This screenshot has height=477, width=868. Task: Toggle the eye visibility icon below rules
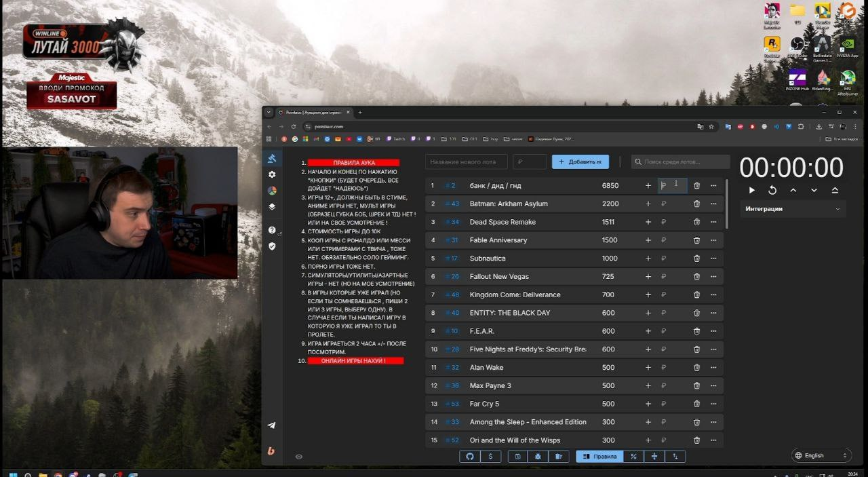point(299,457)
